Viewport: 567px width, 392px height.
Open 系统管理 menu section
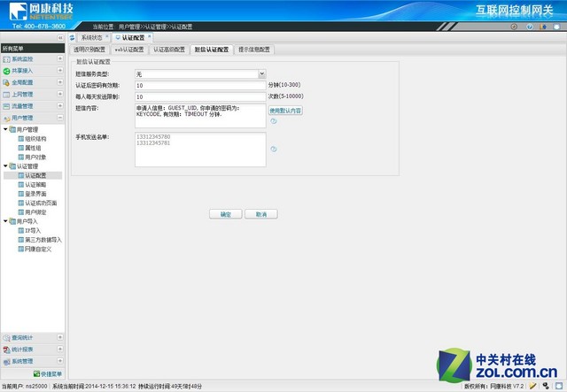pos(22,361)
